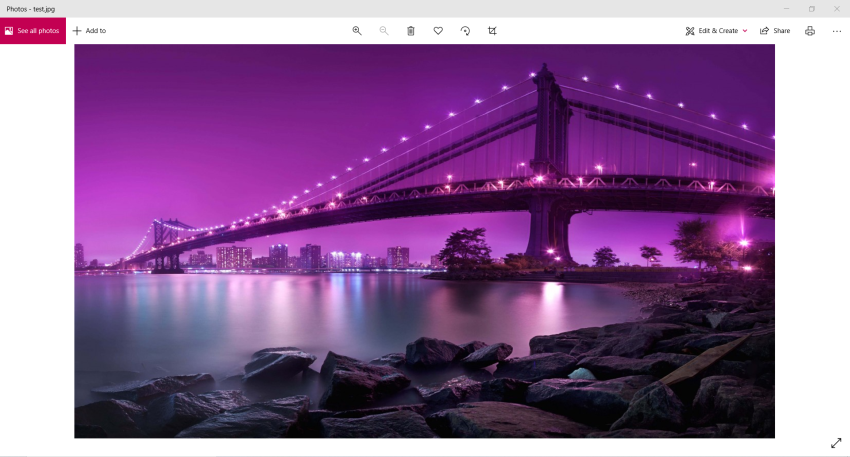Minimize the Photos window
Image resolution: width=850 pixels, height=457 pixels.
click(x=787, y=9)
